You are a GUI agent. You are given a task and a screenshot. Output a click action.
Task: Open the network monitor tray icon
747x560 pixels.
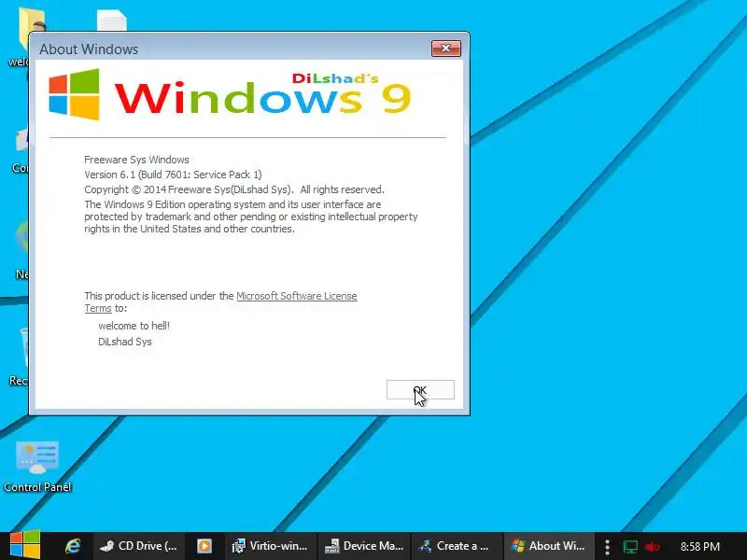[630, 547]
